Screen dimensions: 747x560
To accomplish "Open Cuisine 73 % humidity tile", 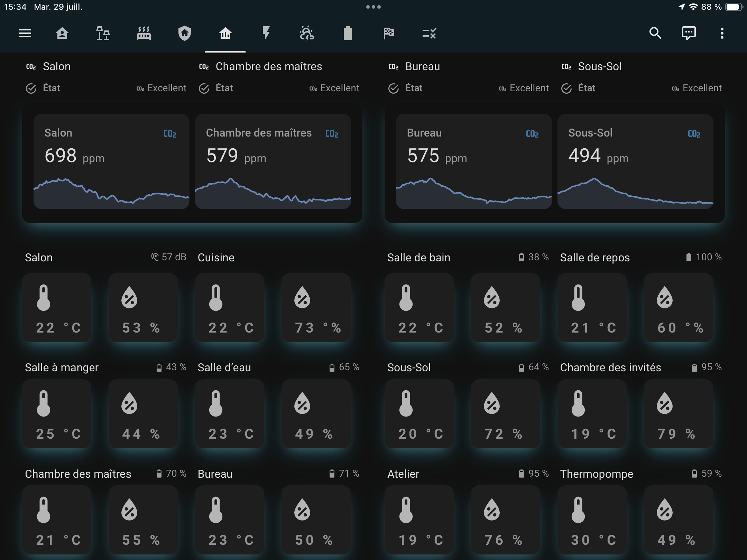I will [x=316, y=308].
